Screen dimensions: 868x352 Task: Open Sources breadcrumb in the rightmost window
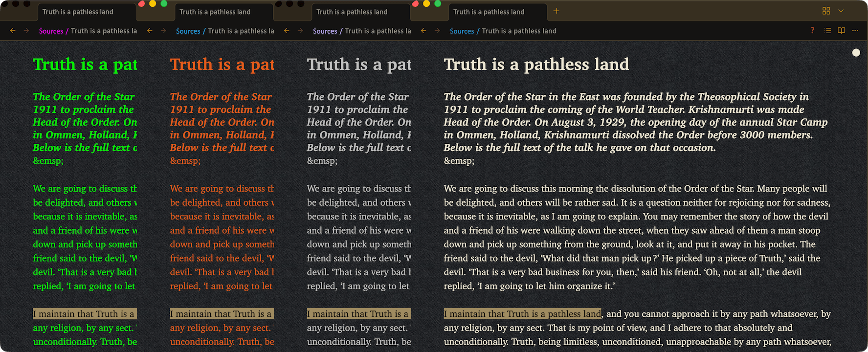[x=462, y=31]
